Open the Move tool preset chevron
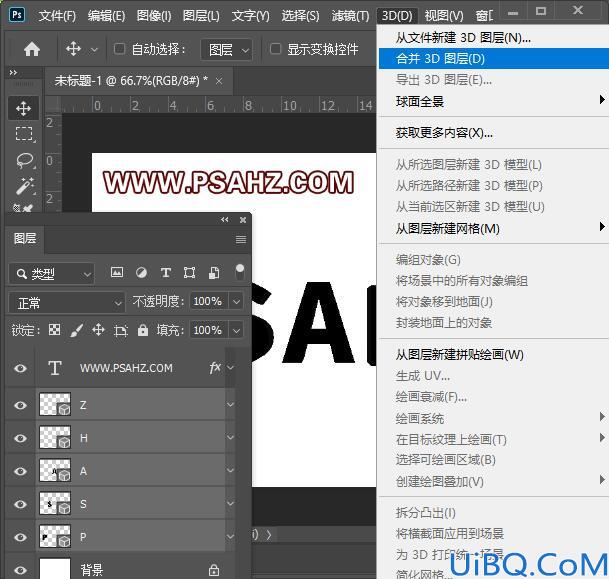The image size is (609, 579). pos(94,50)
